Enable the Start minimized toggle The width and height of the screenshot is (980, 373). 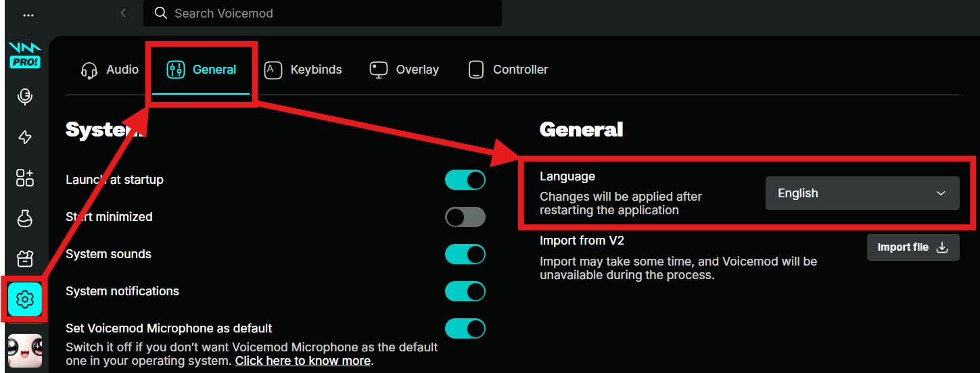tap(465, 217)
